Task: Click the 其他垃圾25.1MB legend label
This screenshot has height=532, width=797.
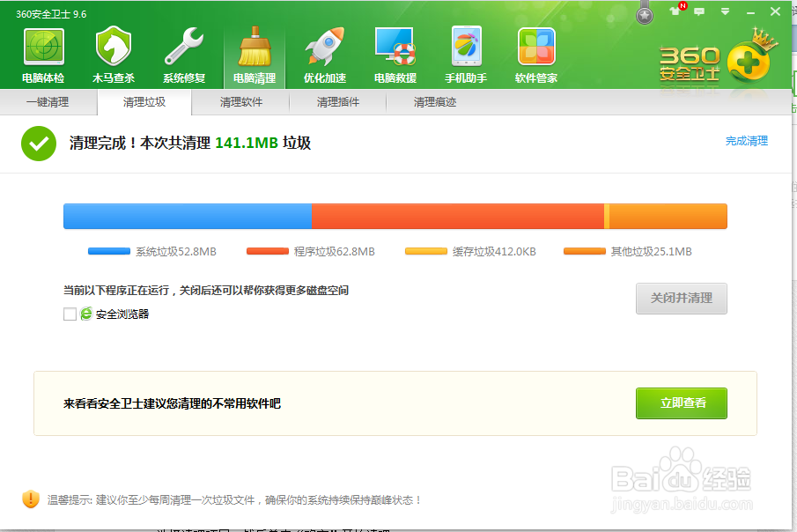Action: (651, 252)
